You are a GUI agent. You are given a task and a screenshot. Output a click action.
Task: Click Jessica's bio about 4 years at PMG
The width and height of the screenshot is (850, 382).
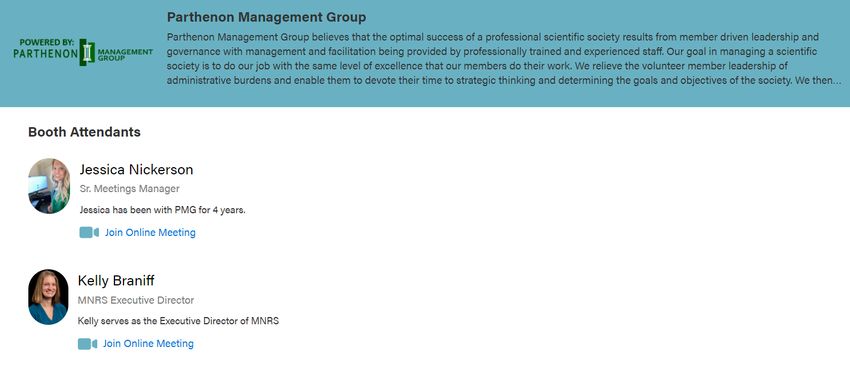click(163, 210)
